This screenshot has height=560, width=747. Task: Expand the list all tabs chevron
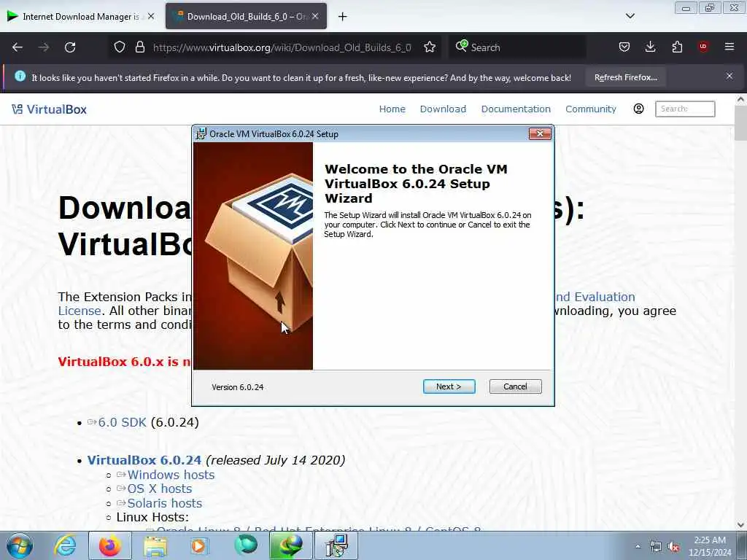point(630,16)
